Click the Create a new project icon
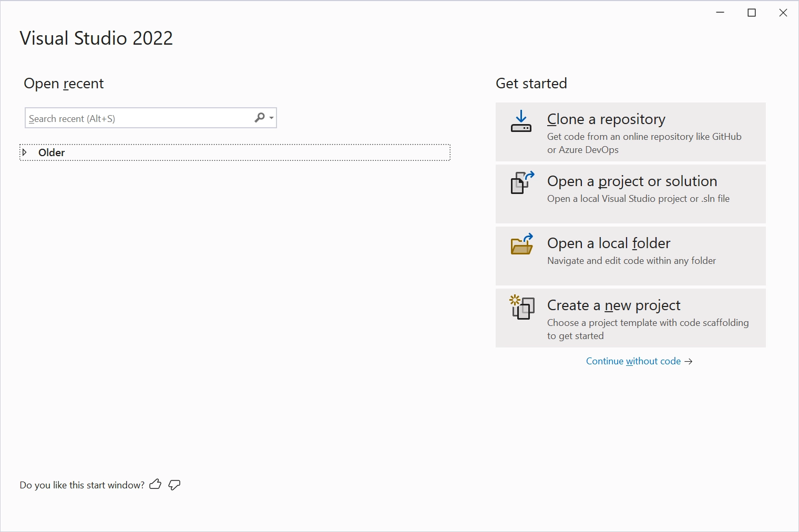 click(x=522, y=307)
